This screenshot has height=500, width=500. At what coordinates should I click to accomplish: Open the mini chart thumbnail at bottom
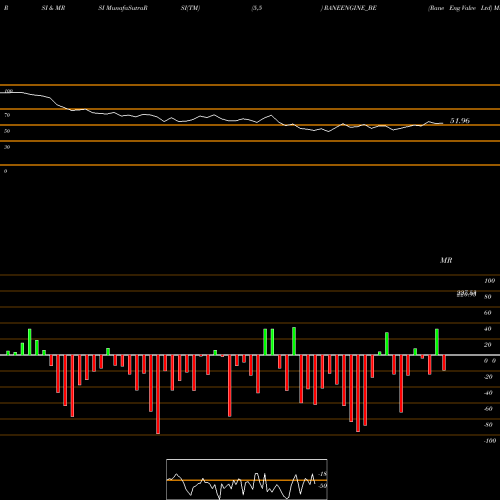pyautogui.click(x=247, y=479)
